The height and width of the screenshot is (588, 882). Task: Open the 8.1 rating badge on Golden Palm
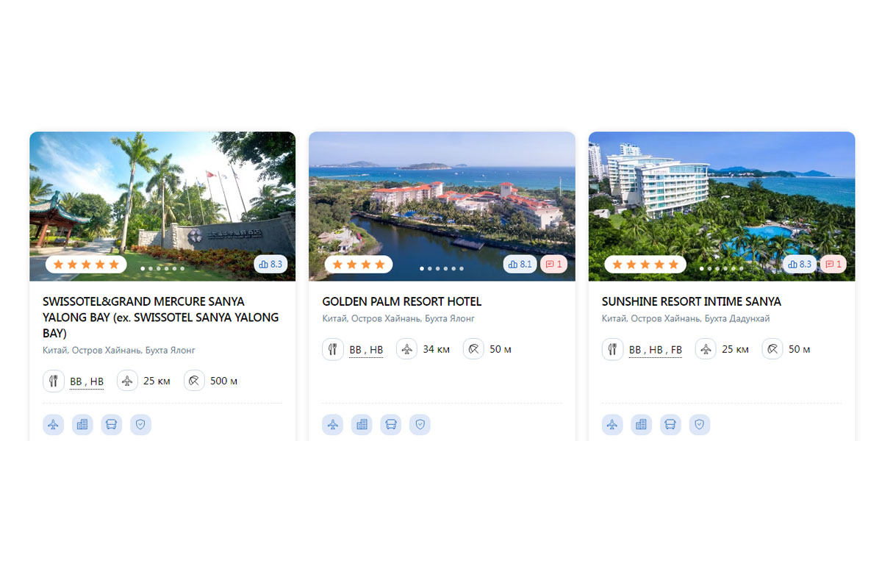pyautogui.click(x=520, y=265)
